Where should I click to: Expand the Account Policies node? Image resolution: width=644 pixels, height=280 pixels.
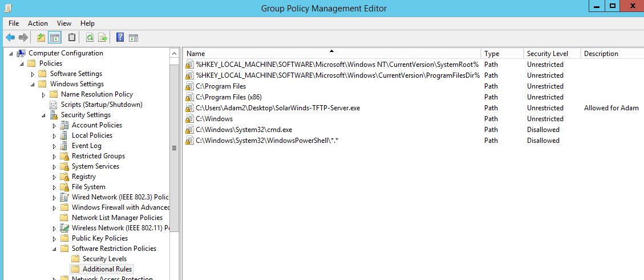tap(55, 125)
